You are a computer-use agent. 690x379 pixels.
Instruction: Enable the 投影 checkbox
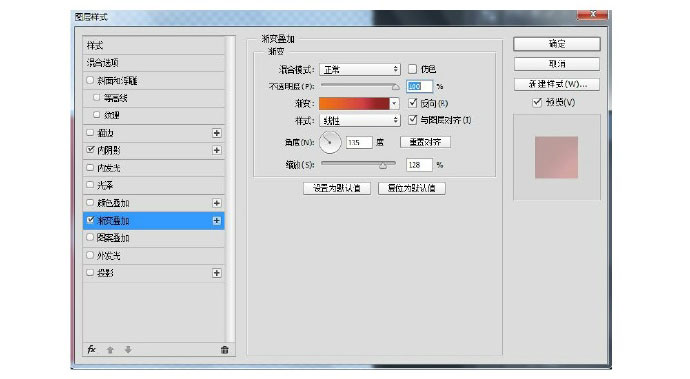[x=90, y=272]
